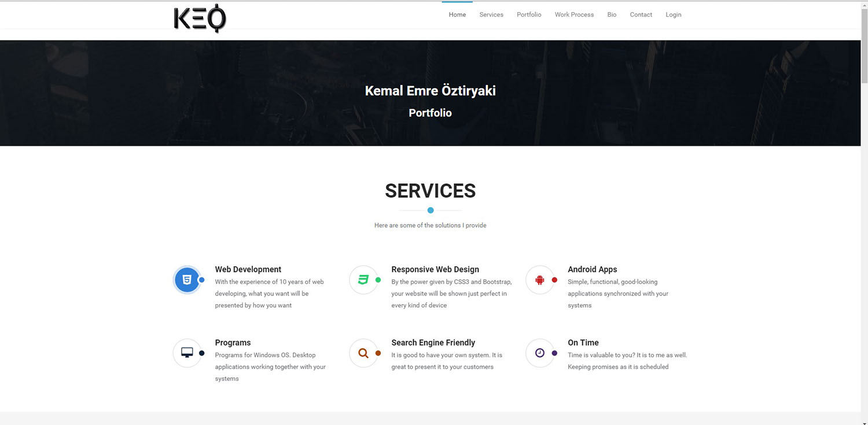Click the SERVICES section title

click(x=431, y=191)
